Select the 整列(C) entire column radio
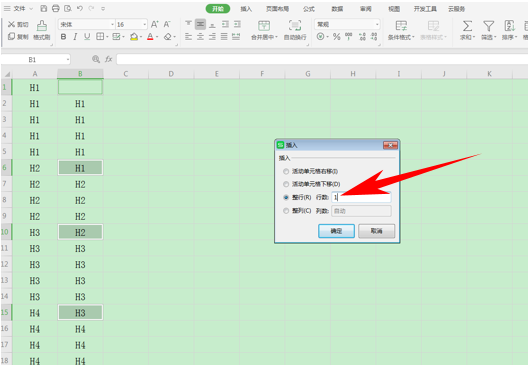 pos(286,211)
